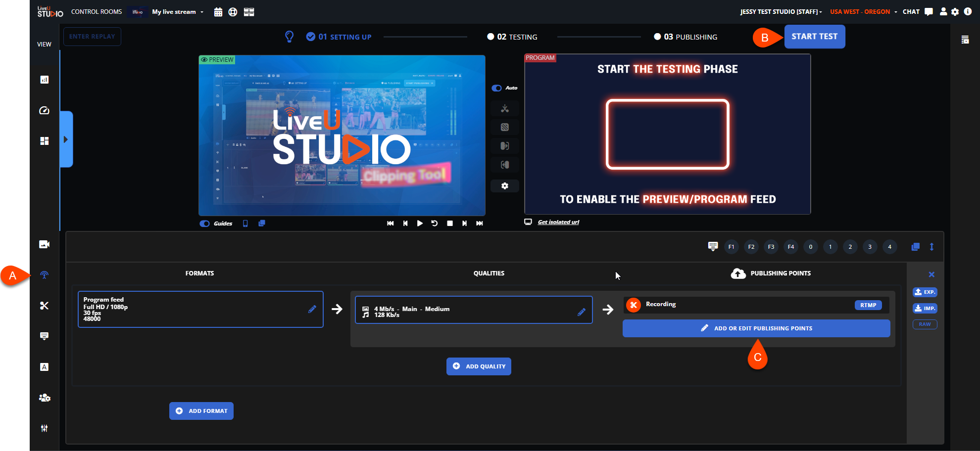
Task: Expand the blue side panel arrow
Action: [66, 139]
